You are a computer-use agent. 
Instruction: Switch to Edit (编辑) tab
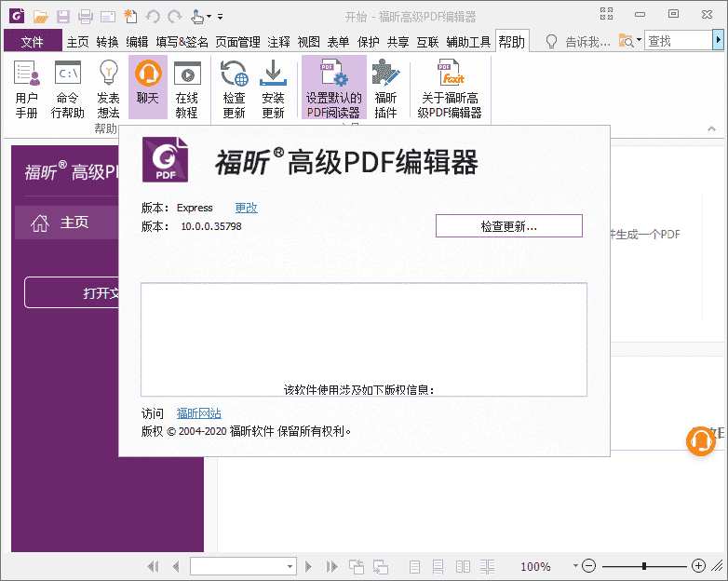(x=137, y=42)
